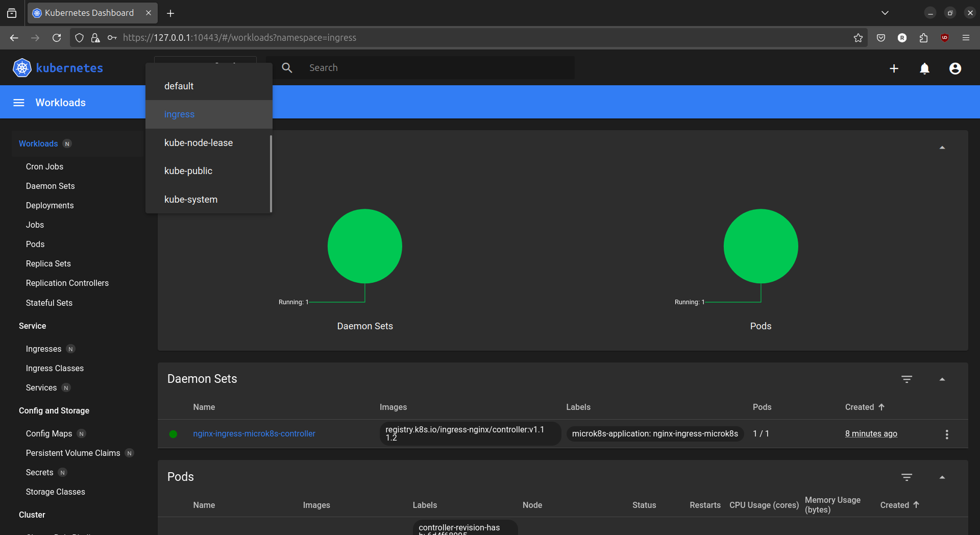This screenshot has height=535, width=980.
Task: Select the kube-public namespace option
Action: 208,171
